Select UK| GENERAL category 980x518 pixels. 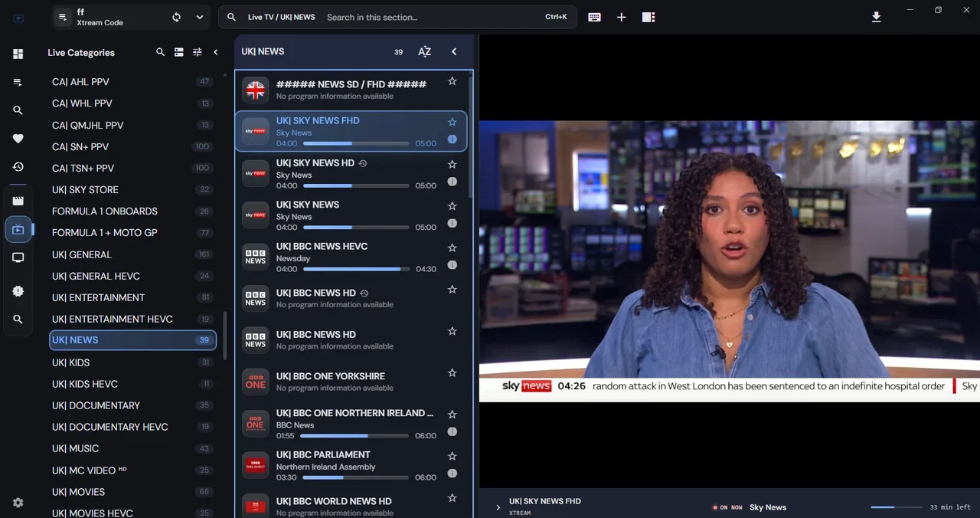tap(132, 254)
